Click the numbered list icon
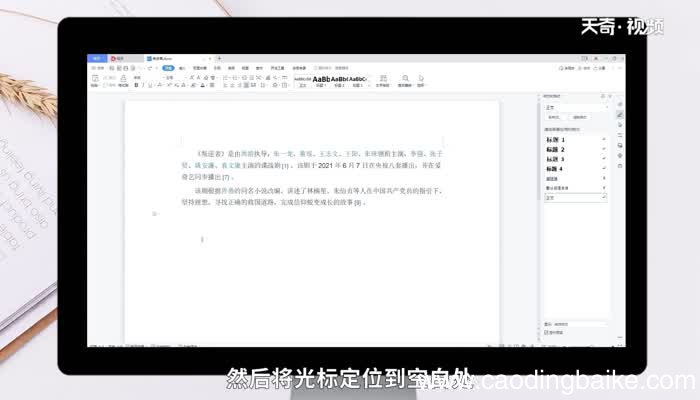The image size is (700, 400). [235, 78]
